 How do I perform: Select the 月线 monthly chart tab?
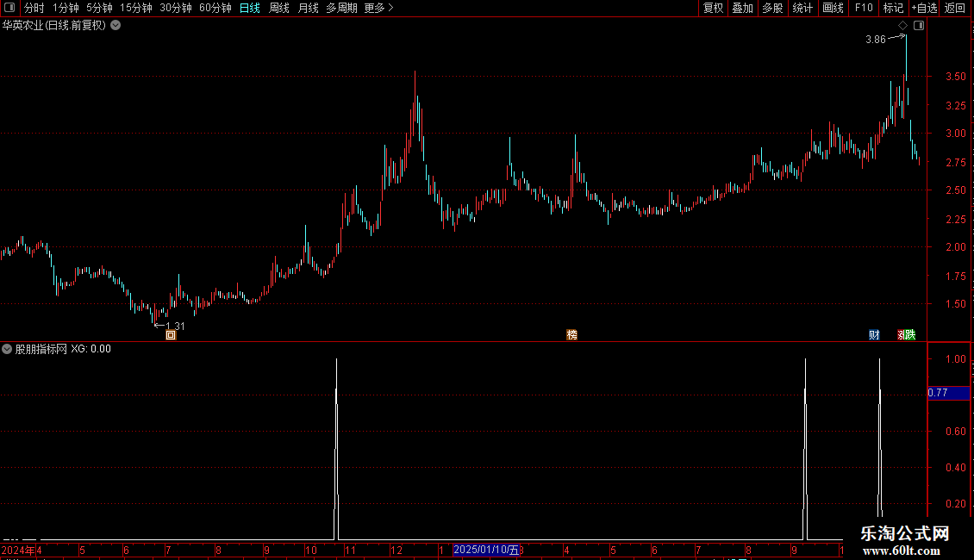pos(308,8)
